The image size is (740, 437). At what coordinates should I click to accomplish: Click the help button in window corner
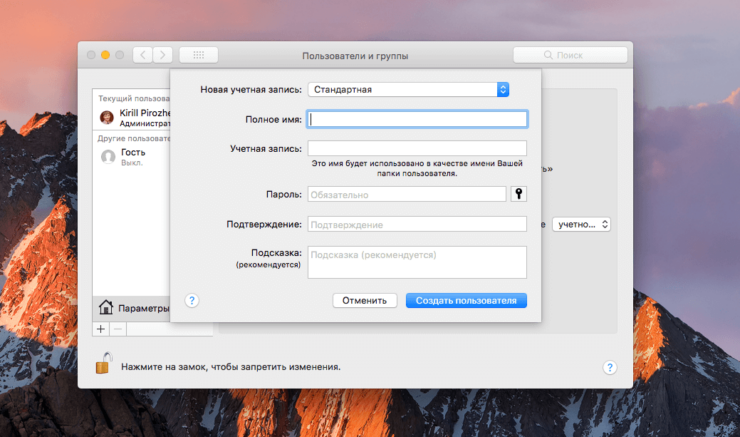[609, 367]
